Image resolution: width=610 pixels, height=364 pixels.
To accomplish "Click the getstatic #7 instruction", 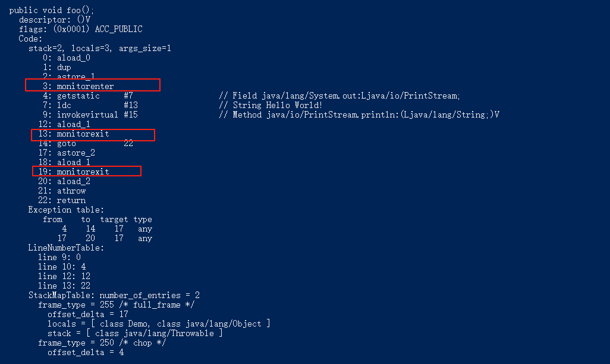I will 88,96.
